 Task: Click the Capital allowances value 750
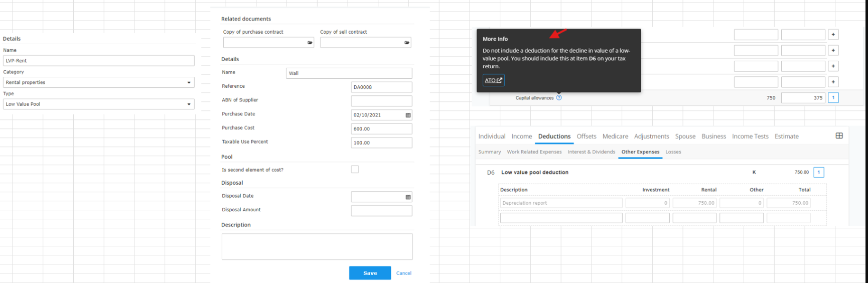point(771,98)
